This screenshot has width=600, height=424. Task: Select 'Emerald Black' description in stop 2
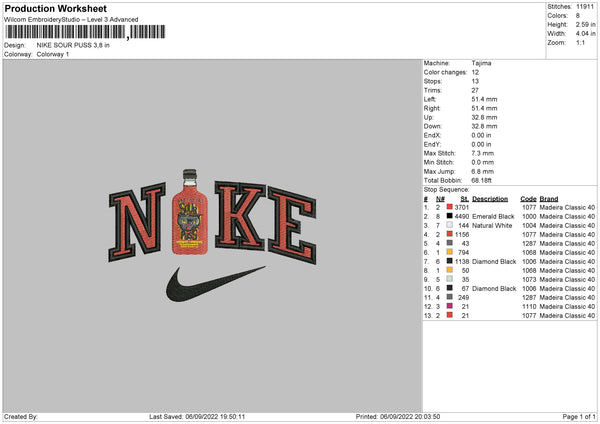click(493, 217)
